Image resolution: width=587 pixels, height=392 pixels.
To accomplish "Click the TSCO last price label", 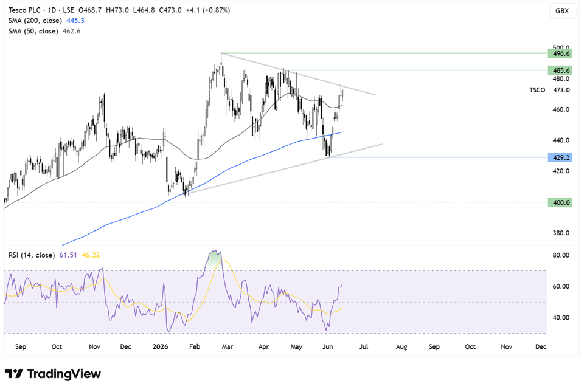I will tap(537, 90).
